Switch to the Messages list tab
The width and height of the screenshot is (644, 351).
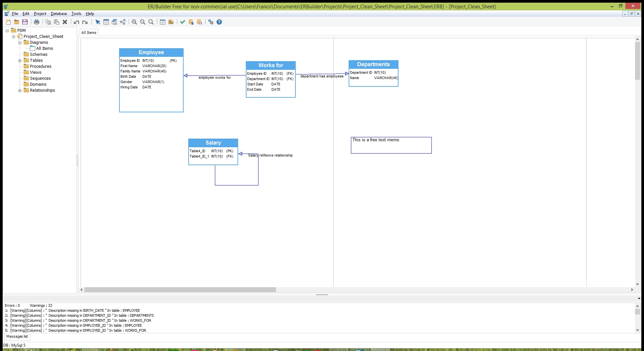17,336
